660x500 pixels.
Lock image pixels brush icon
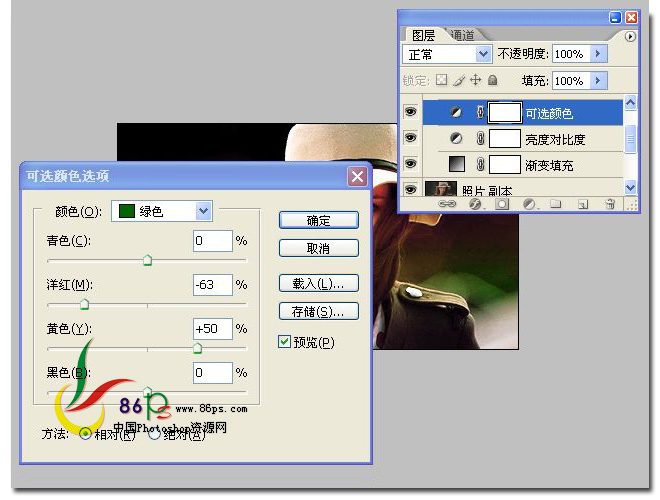[x=459, y=80]
